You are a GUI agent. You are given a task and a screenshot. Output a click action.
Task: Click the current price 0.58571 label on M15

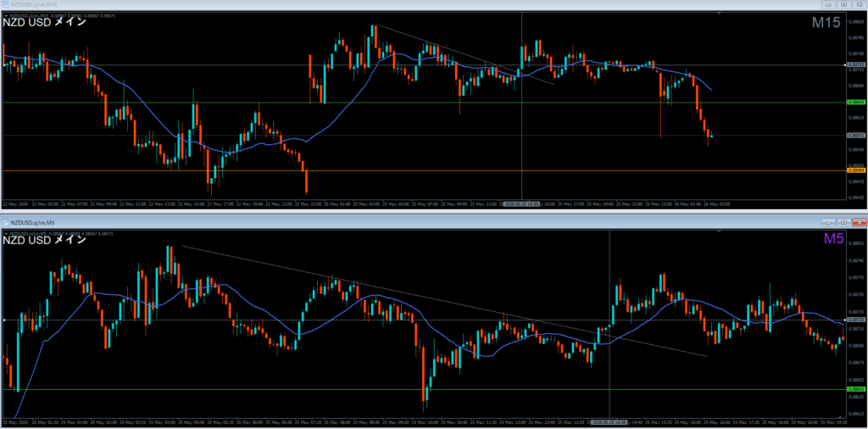855,135
